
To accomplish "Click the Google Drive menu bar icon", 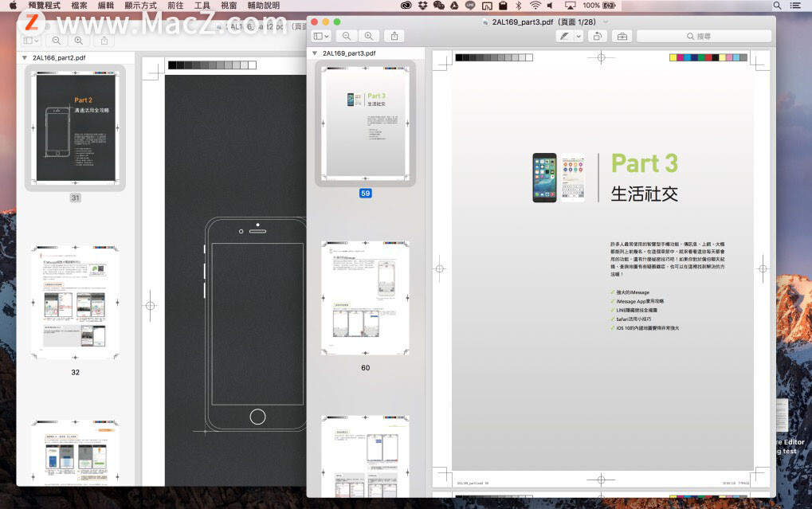I will point(454,6).
